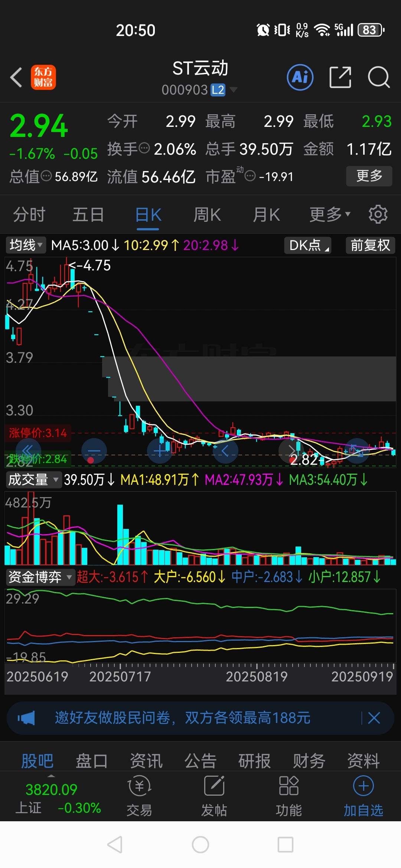Open the 财务 tab

(x=309, y=761)
